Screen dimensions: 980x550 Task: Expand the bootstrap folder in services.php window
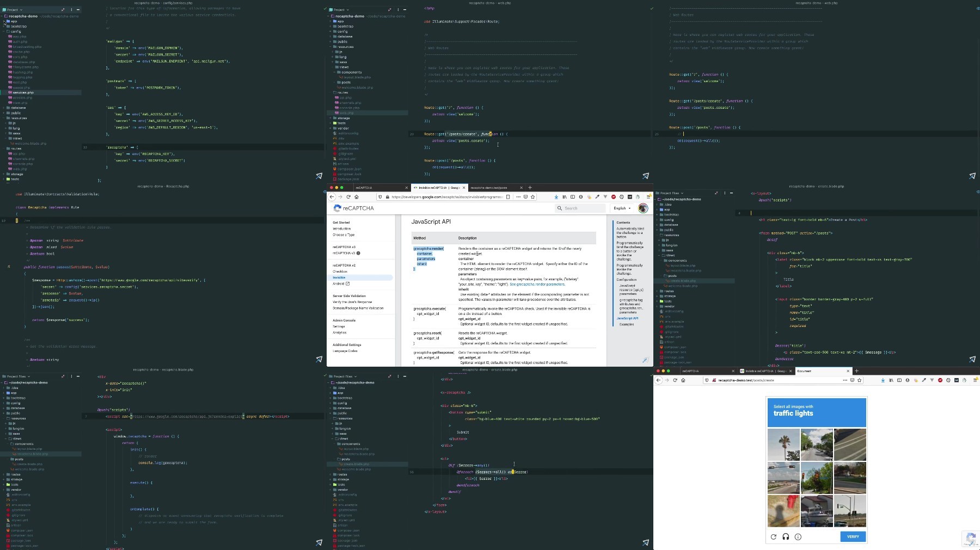5,26
